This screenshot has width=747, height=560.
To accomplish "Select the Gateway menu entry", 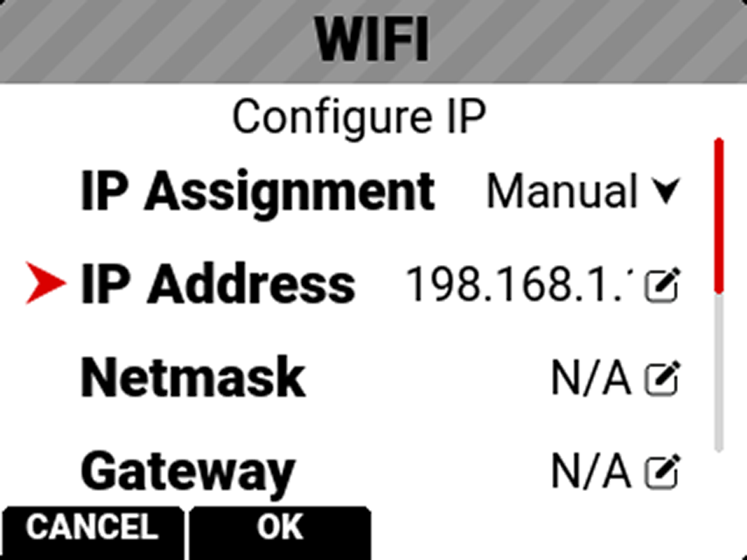I will coord(187,472).
